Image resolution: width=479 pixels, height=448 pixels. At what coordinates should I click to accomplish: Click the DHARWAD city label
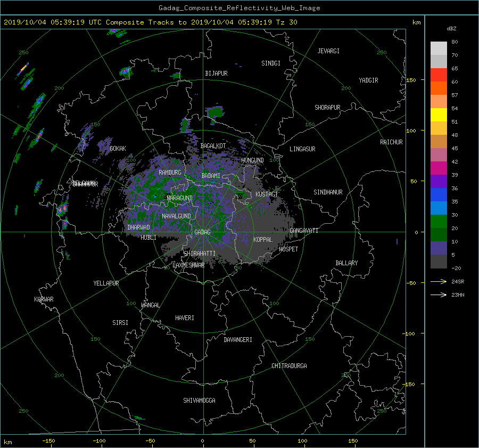coord(138,227)
